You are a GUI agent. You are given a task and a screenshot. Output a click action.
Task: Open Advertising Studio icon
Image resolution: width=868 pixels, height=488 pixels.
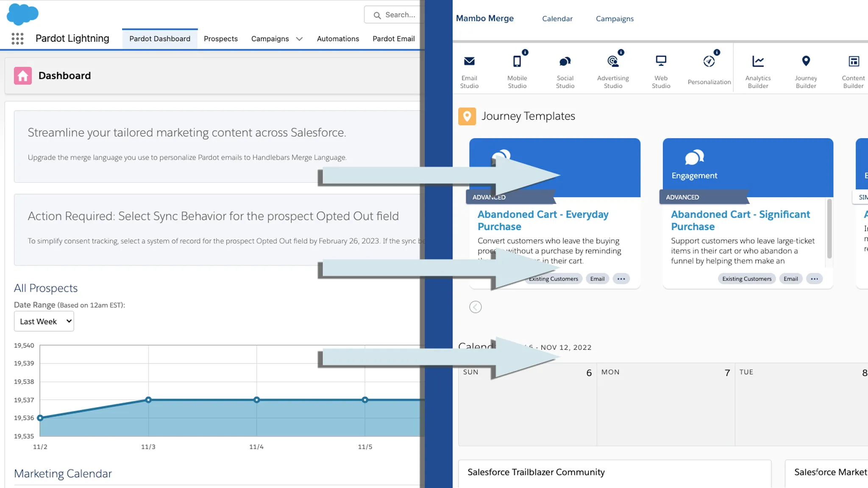click(613, 61)
